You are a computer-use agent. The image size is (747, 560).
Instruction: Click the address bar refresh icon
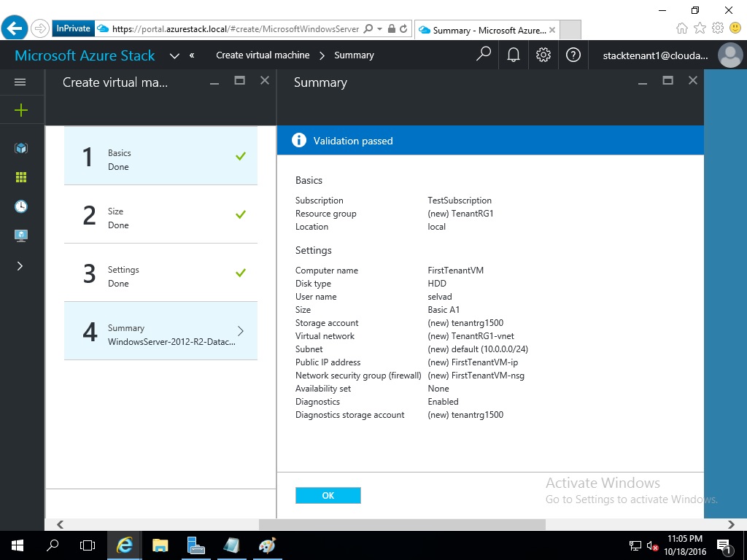pos(403,28)
